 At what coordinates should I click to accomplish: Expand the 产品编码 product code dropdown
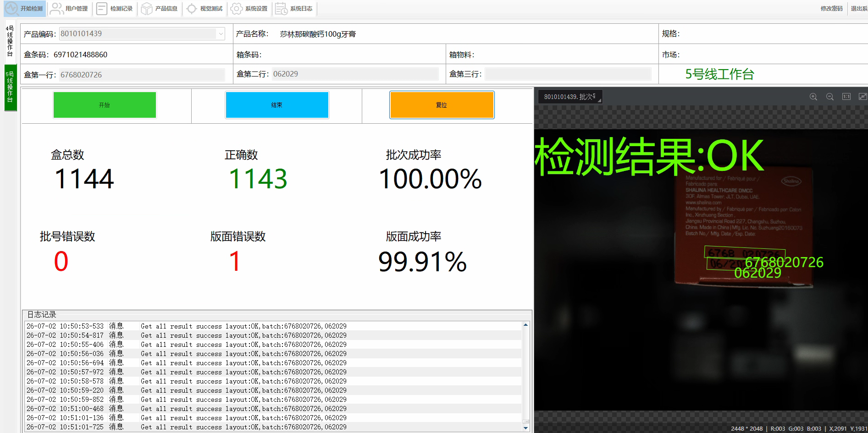point(221,34)
